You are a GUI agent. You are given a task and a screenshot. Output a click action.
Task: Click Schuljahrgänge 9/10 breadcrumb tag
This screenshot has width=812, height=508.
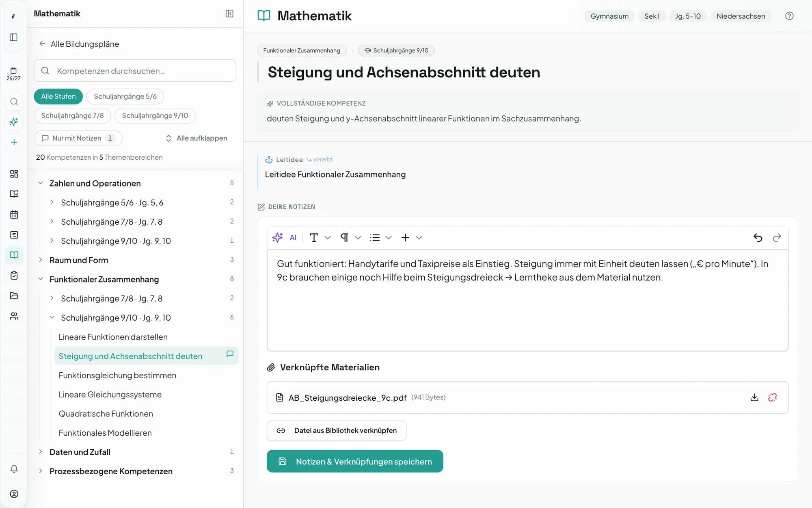pyautogui.click(x=396, y=50)
